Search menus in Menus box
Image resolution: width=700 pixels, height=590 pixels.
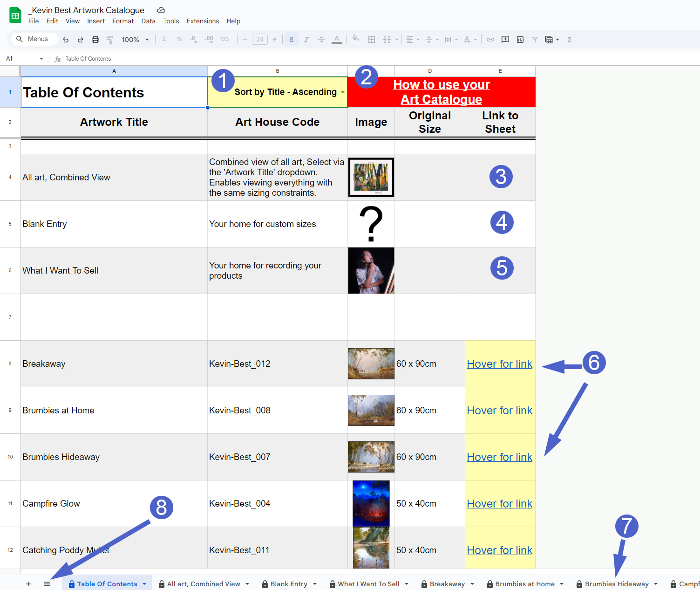(x=34, y=39)
